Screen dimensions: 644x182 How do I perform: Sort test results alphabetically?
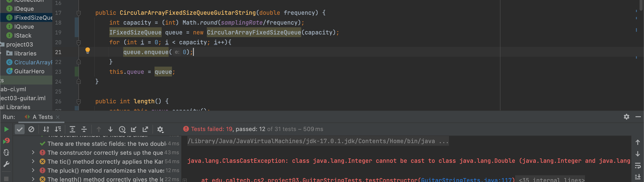pos(46,129)
